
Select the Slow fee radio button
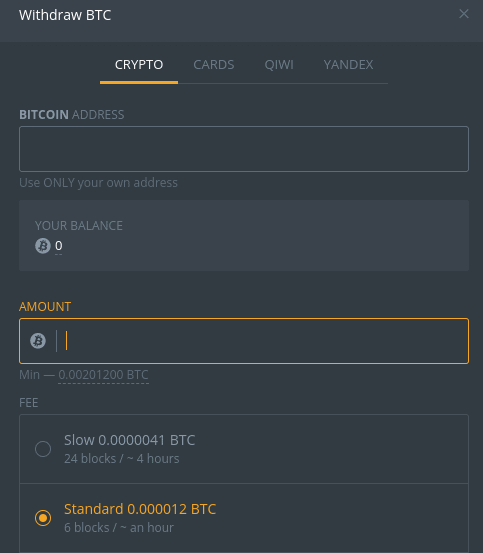click(x=43, y=449)
